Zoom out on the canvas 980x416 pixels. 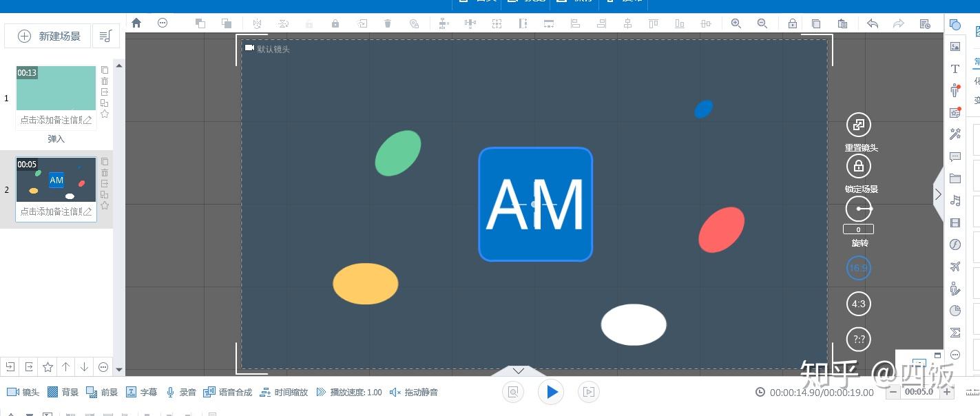pos(762,23)
